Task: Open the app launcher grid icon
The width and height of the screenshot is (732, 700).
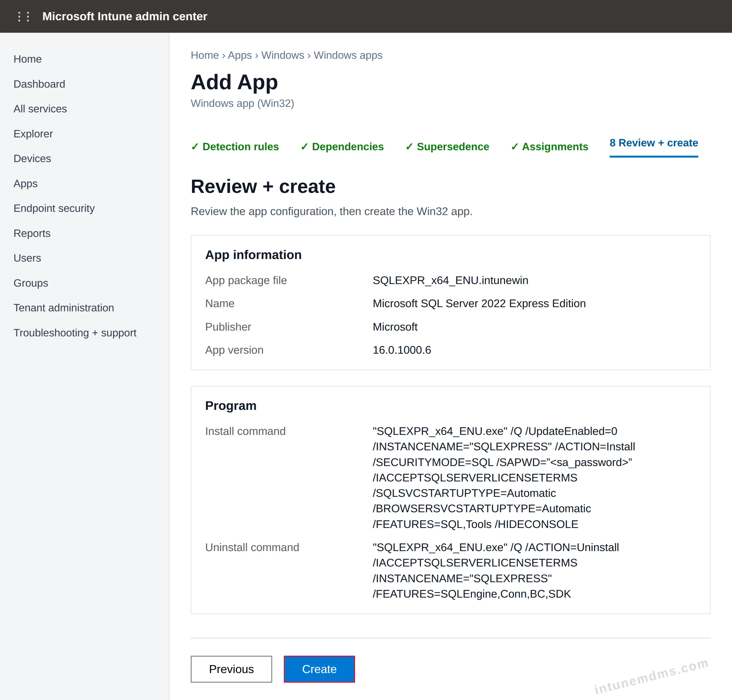Action: click(x=23, y=16)
